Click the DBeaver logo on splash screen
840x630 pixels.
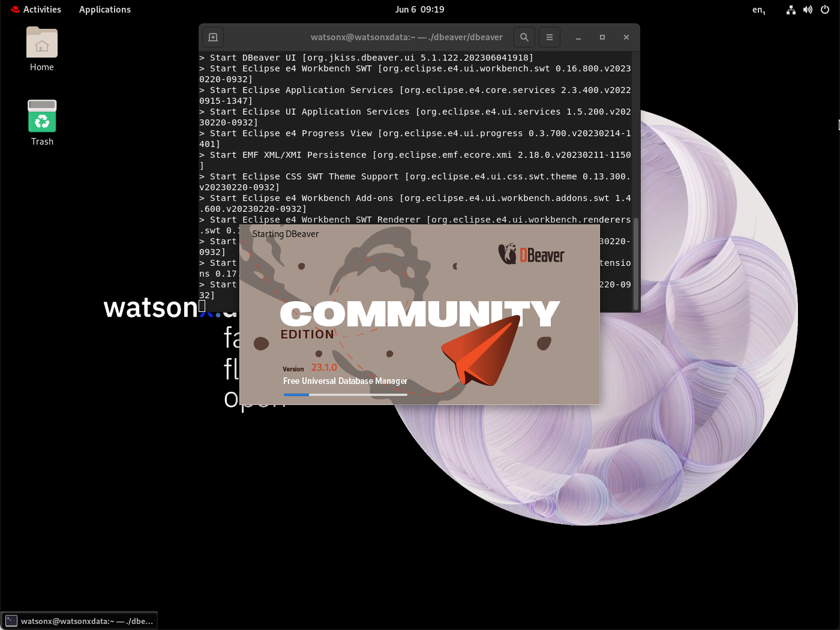pyautogui.click(x=532, y=255)
